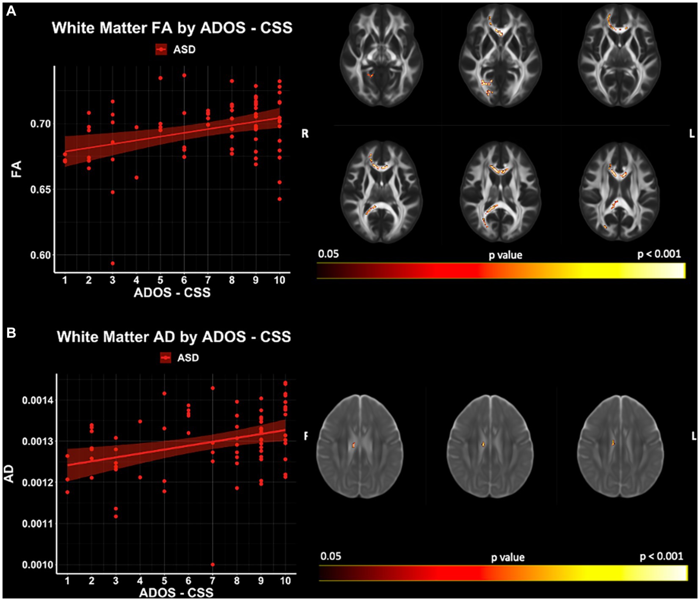Select the bottom-left FA brain slice in panel A
Image resolution: width=700 pixels, height=601 pixels.
[x=383, y=192]
